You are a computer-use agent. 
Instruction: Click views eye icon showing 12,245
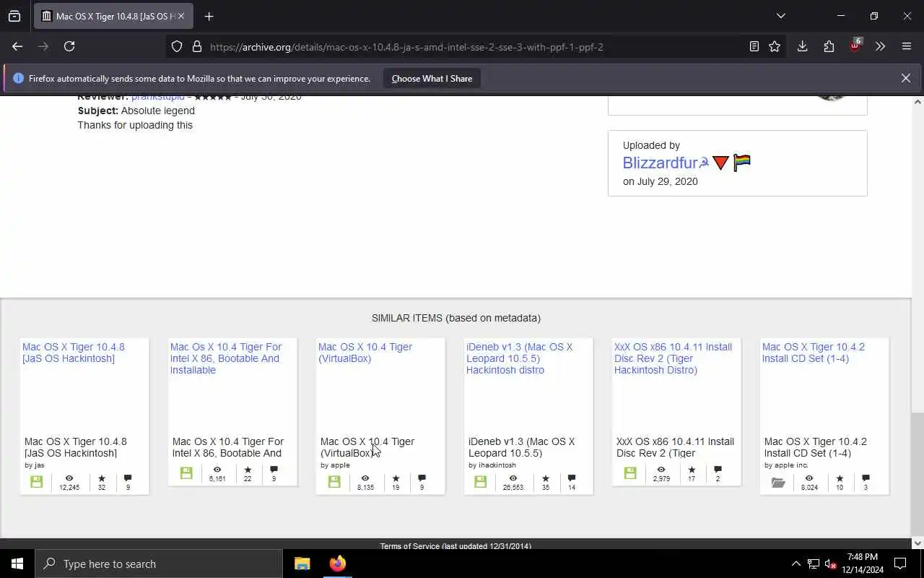tap(69, 478)
